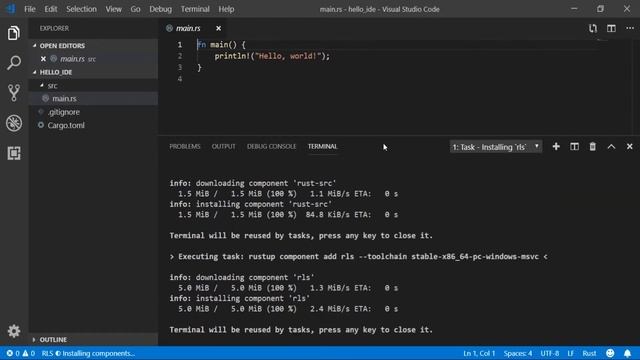
Task: Change language mode Rust
Action: click(589, 353)
